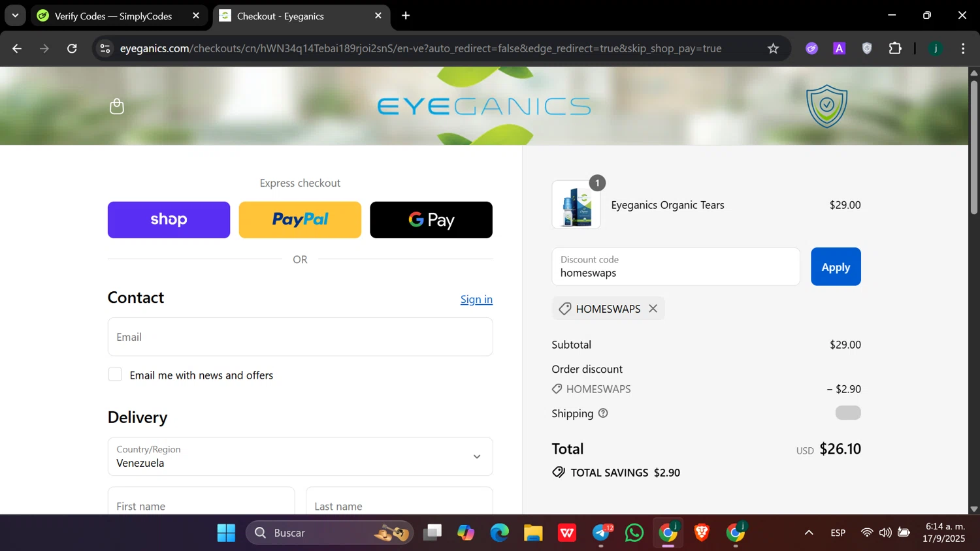Viewport: 980px width, 551px height.
Task: Pay with the Google Pay button
Action: [x=431, y=220]
